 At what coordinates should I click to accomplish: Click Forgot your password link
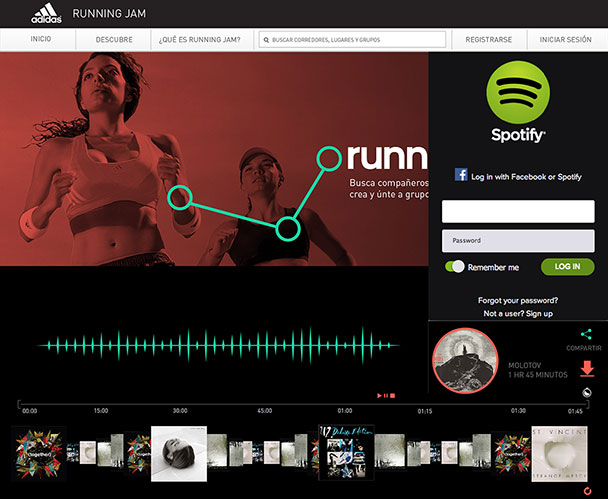click(x=518, y=300)
